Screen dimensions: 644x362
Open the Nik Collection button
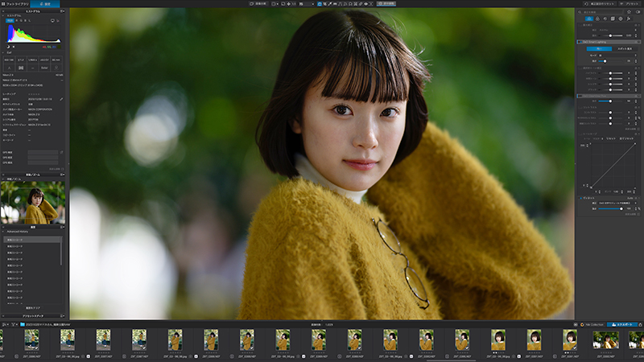592,325
